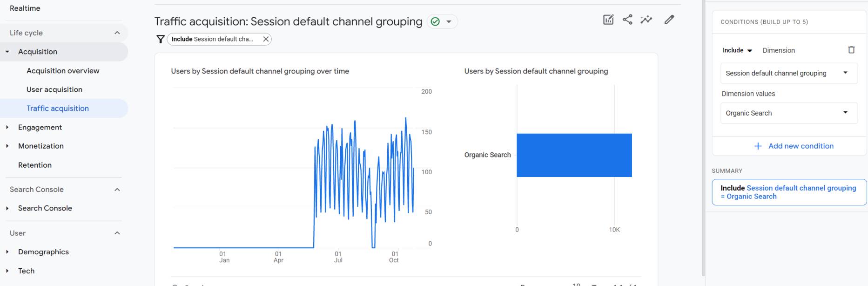
Task: Click the Users by Session default channel grouping over time title
Action: (x=260, y=71)
